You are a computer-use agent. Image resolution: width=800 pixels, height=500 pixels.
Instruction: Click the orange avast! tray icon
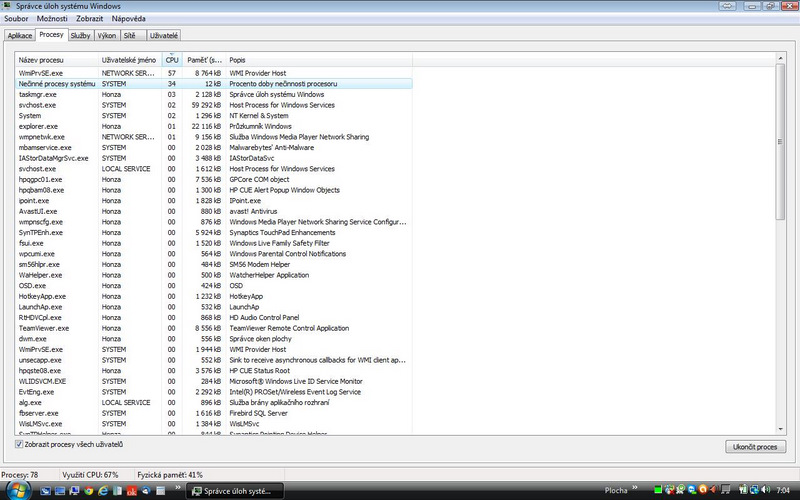tap(703, 490)
